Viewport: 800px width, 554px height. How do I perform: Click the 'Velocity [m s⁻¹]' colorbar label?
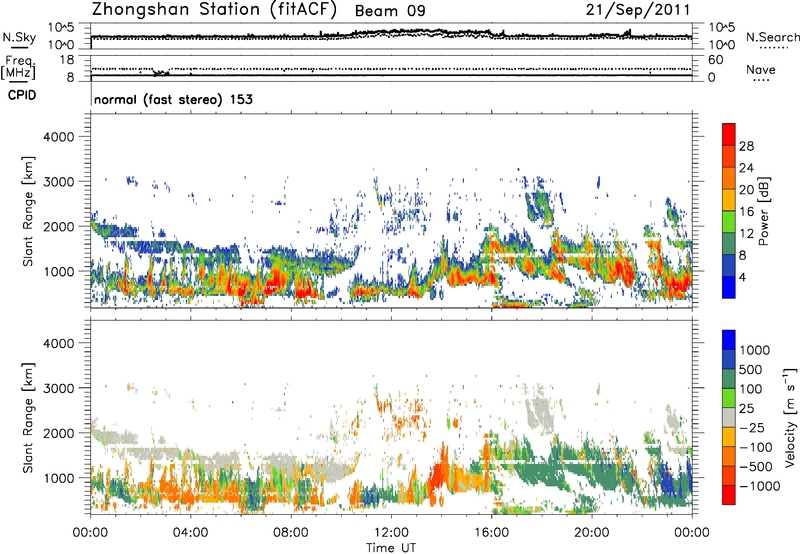point(790,418)
